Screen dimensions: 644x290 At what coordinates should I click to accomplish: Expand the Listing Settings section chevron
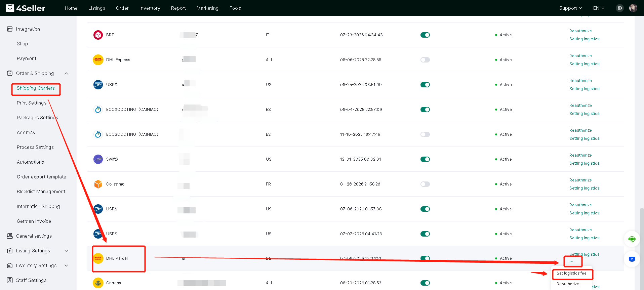pos(66,251)
